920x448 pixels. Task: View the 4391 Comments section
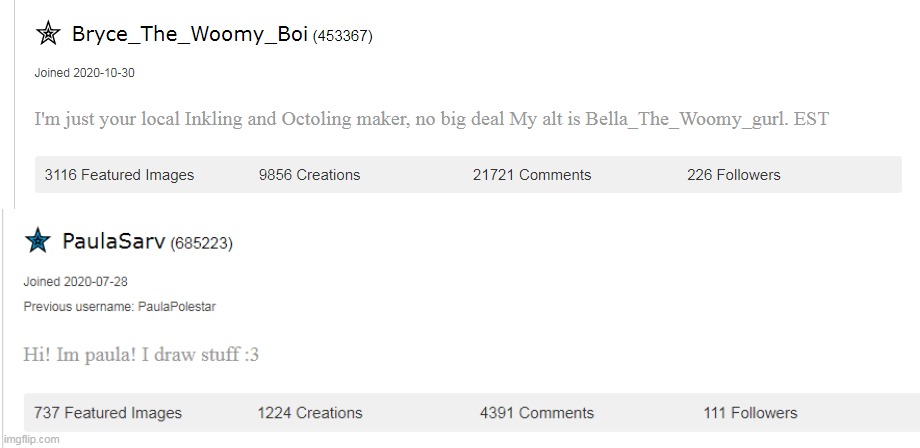[537, 413]
